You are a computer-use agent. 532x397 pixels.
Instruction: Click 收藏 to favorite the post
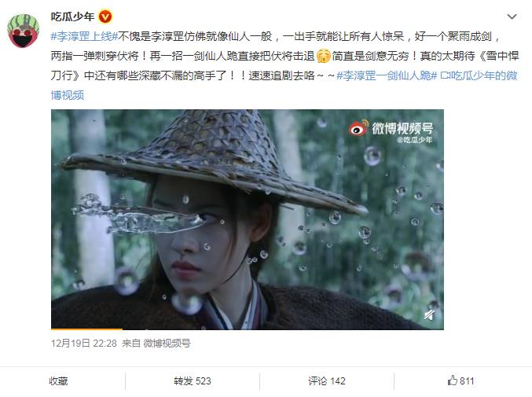pos(58,380)
